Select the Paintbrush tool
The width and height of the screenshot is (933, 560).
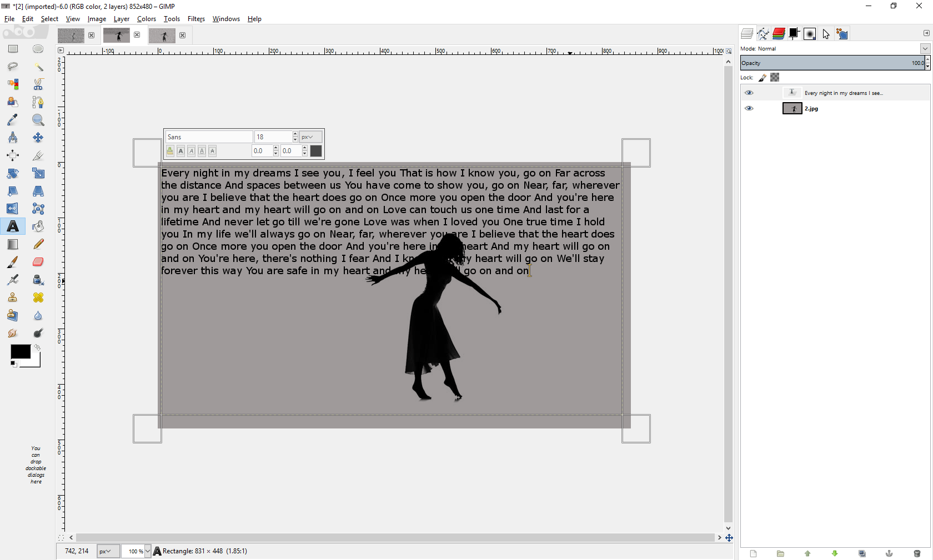click(13, 262)
